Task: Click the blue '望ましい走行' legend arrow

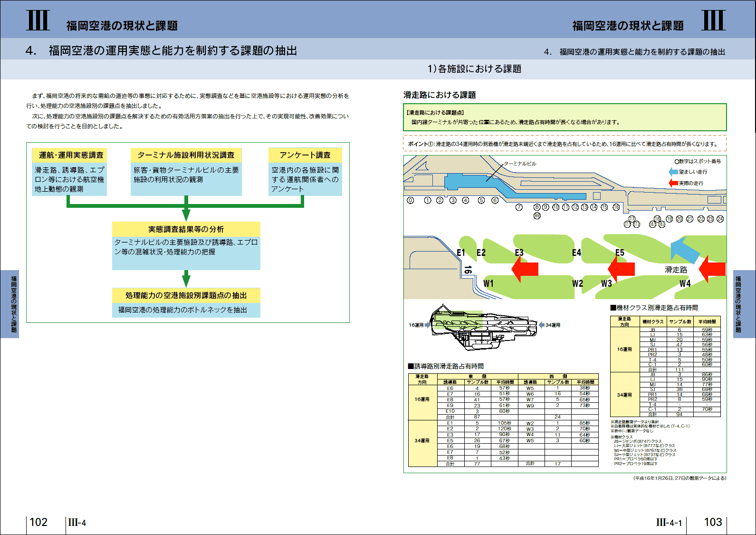Action: [673, 172]
